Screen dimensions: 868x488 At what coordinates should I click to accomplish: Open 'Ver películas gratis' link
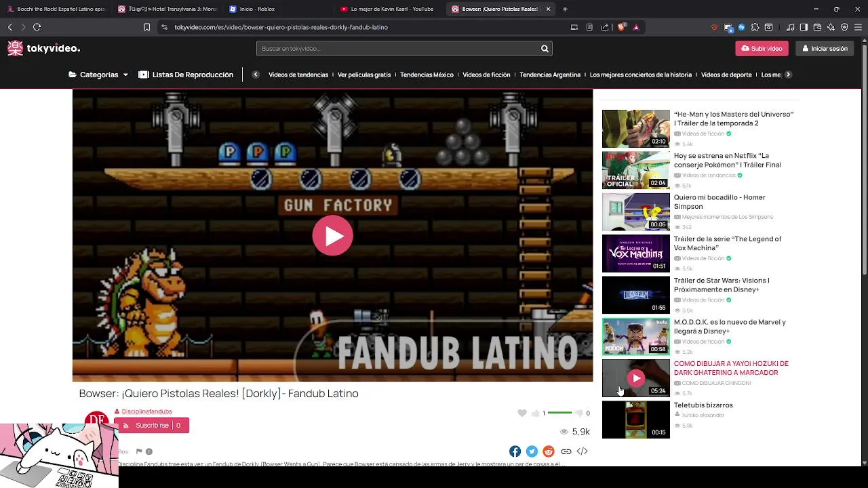pos(364,75)
